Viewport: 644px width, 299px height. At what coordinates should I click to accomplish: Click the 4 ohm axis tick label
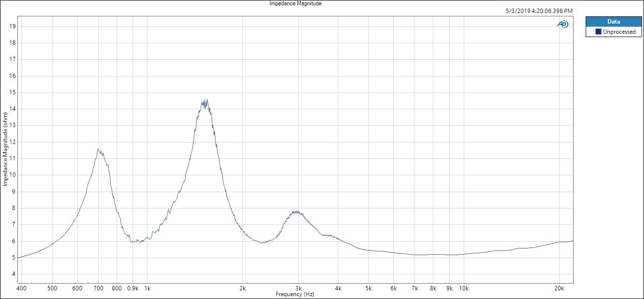click(x=14, y=274)
